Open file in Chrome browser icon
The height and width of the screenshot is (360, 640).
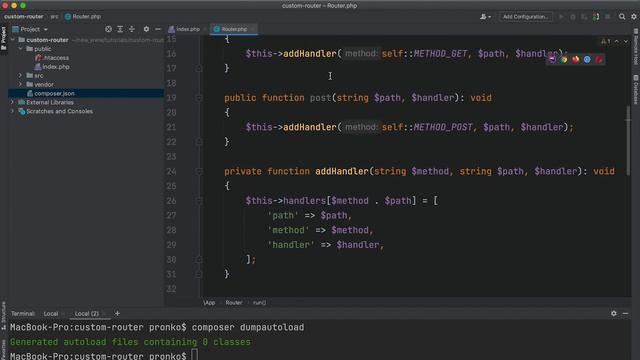click(x=564, y=59)
